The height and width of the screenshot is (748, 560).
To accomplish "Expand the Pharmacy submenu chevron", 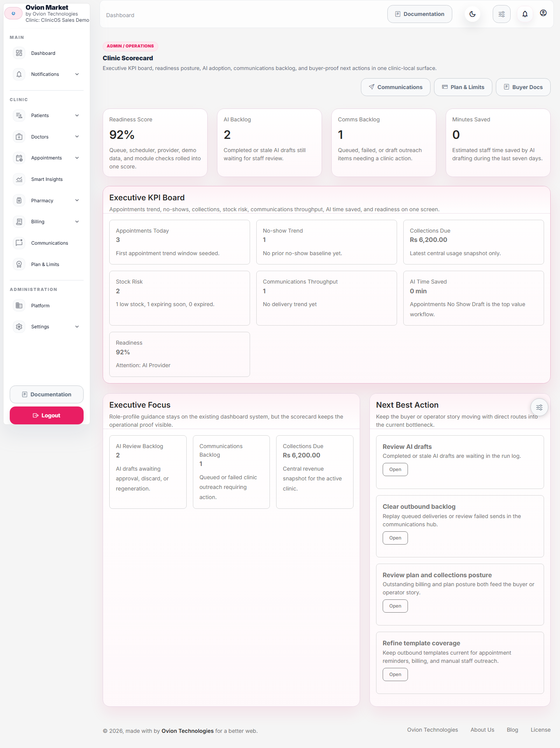I will tap(77, 200).
